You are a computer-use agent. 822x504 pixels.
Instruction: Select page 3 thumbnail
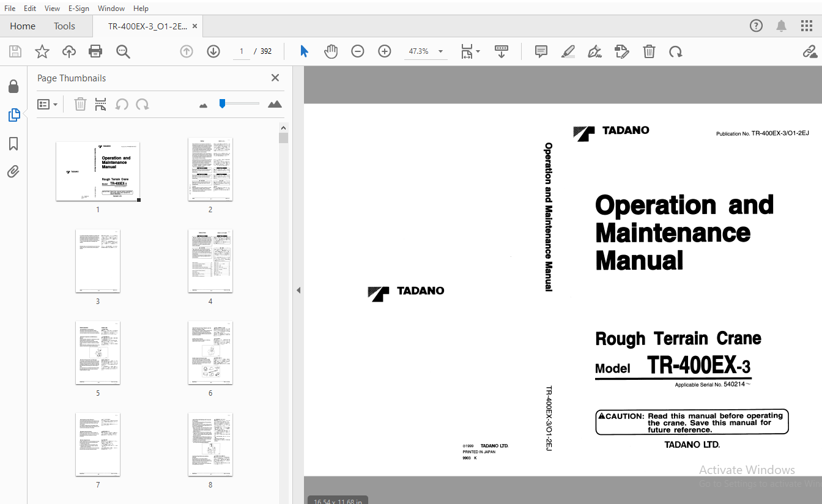(98, 261)
